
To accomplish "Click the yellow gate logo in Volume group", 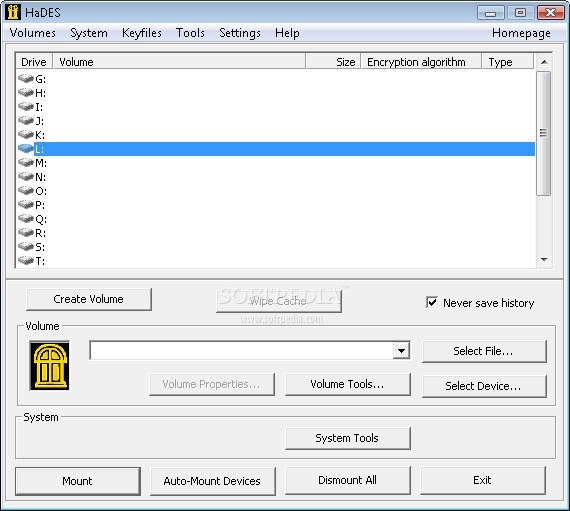I will [x=50, y=365].
